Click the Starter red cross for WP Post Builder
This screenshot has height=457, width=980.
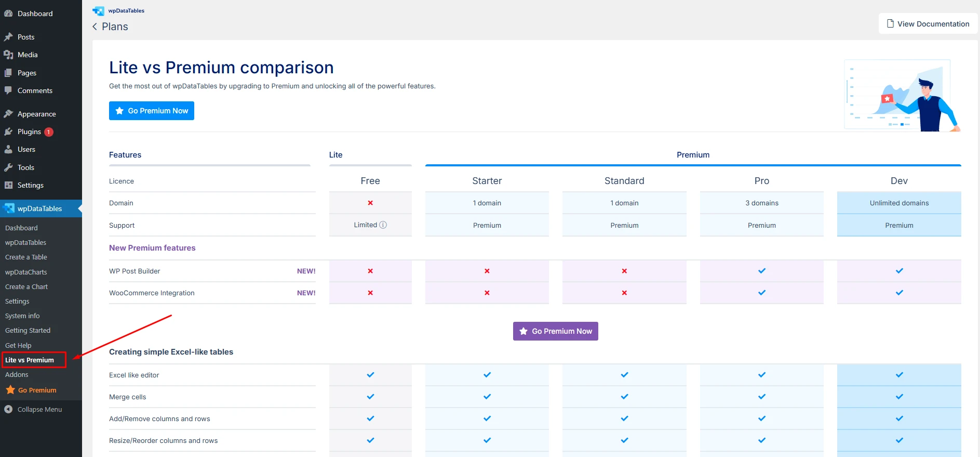(487, 271)
